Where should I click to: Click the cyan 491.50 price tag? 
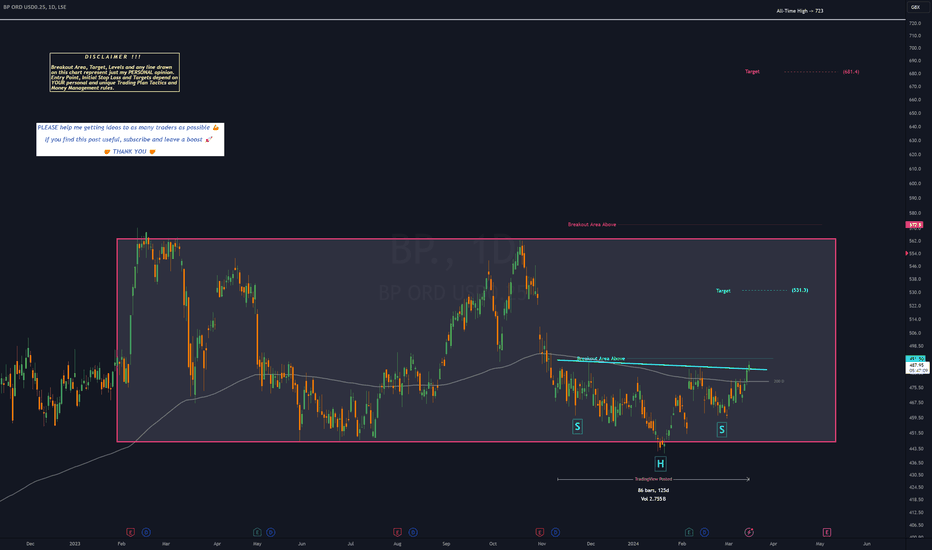pyautogui.click(x=915, y=359)
